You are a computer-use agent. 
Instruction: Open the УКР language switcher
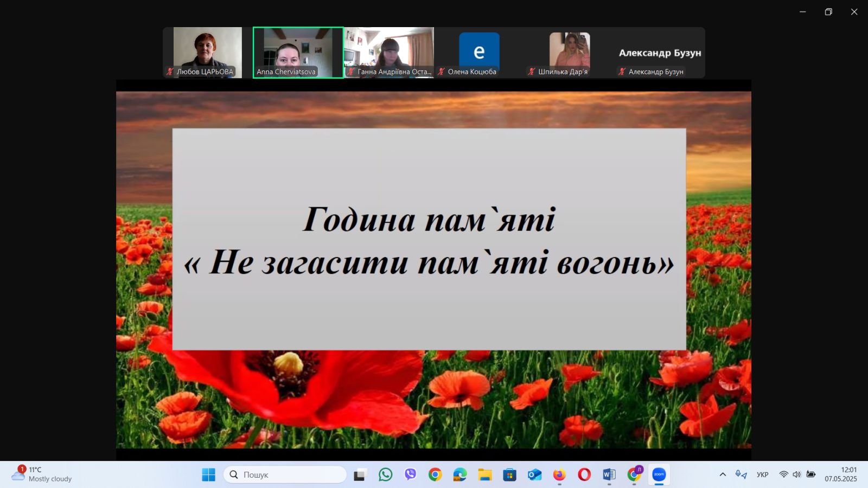(762, 474)
